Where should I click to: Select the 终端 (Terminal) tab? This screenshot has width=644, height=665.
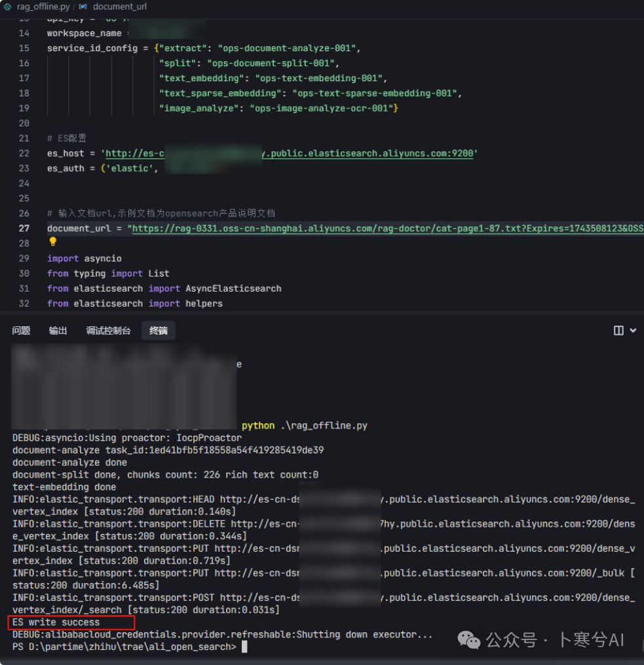click(159, 331)
